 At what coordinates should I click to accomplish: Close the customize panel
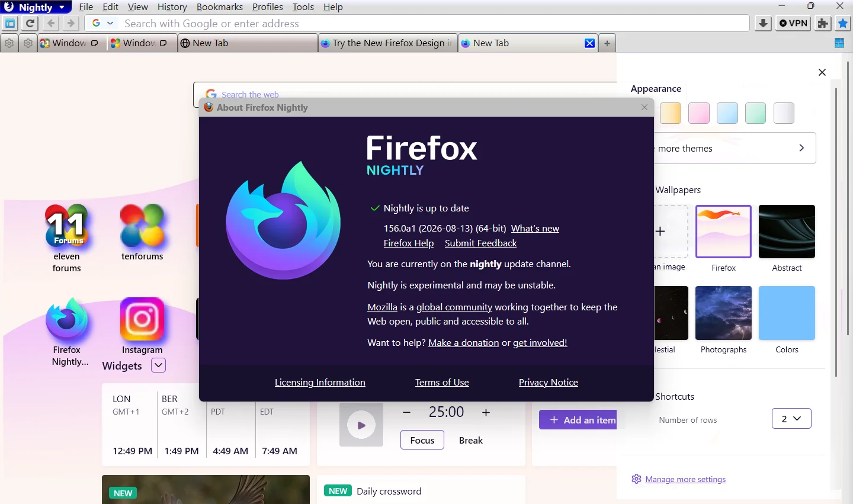click(822, 72)
